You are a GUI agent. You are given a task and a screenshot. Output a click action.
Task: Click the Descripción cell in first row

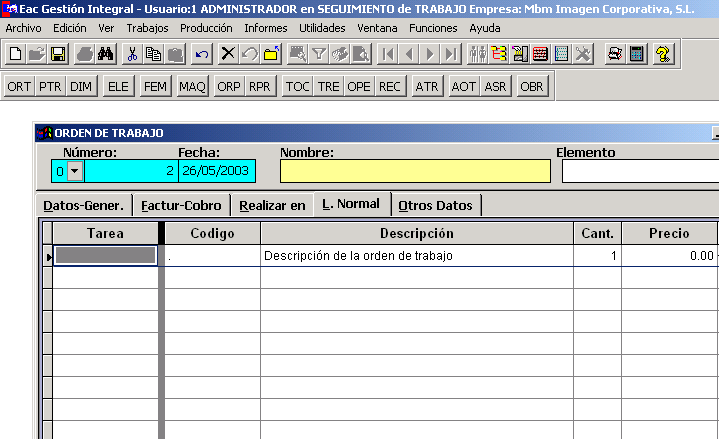tap(416, 256)
